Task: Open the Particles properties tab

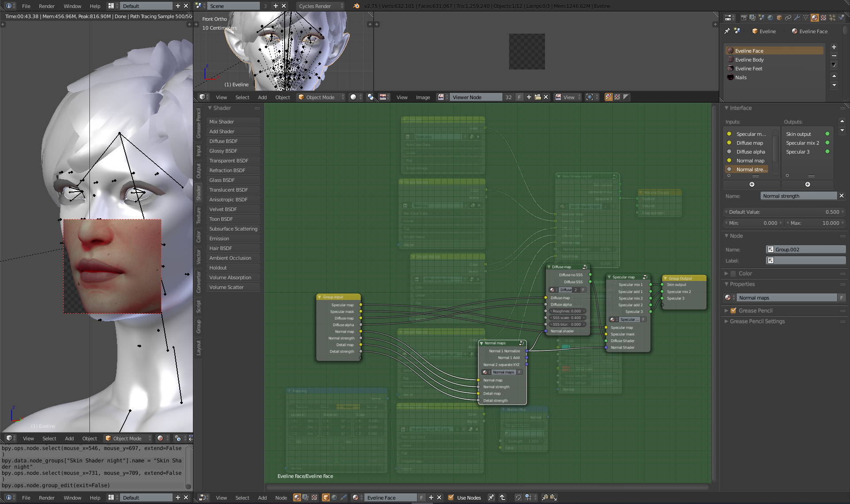Action: click(832, 18)
